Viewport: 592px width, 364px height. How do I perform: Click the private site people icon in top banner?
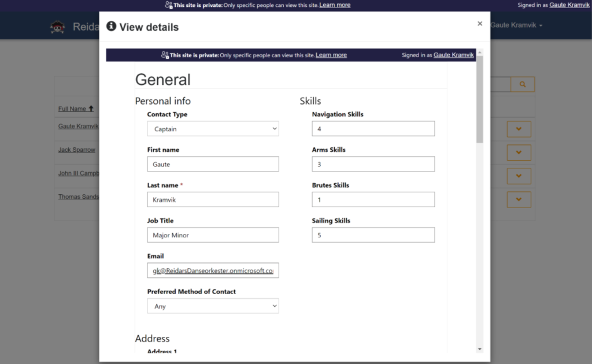pyautogui.click(x=168, y=5)
